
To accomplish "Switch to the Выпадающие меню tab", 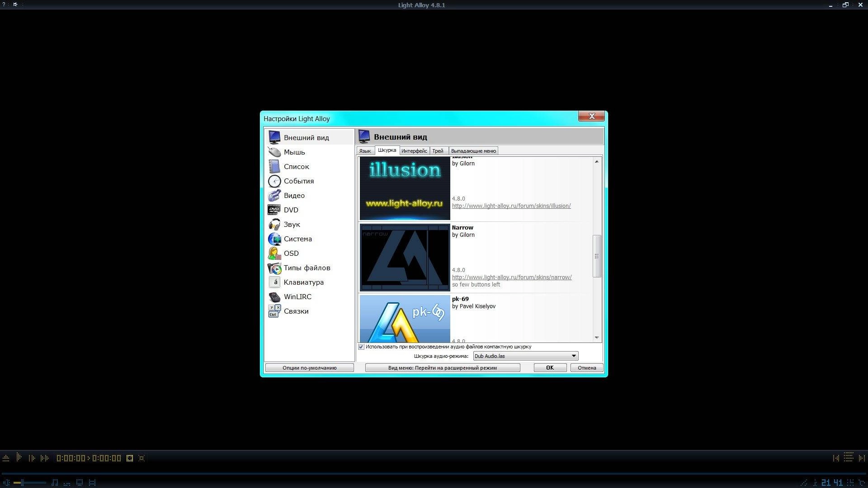I will [473, 151].
